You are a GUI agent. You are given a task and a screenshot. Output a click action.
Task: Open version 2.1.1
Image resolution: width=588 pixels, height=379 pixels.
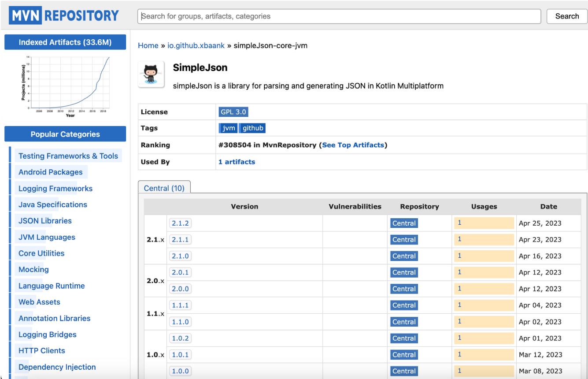pos(180,240)
